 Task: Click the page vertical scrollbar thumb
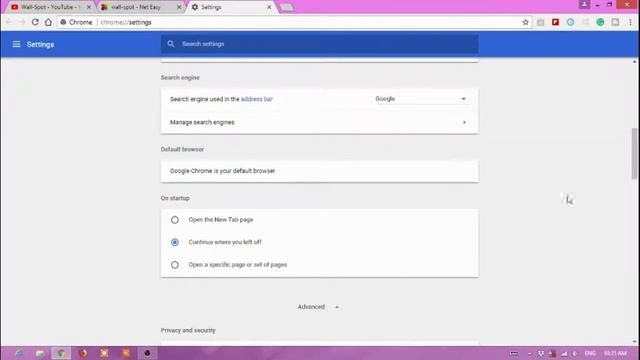coord(634,153)
